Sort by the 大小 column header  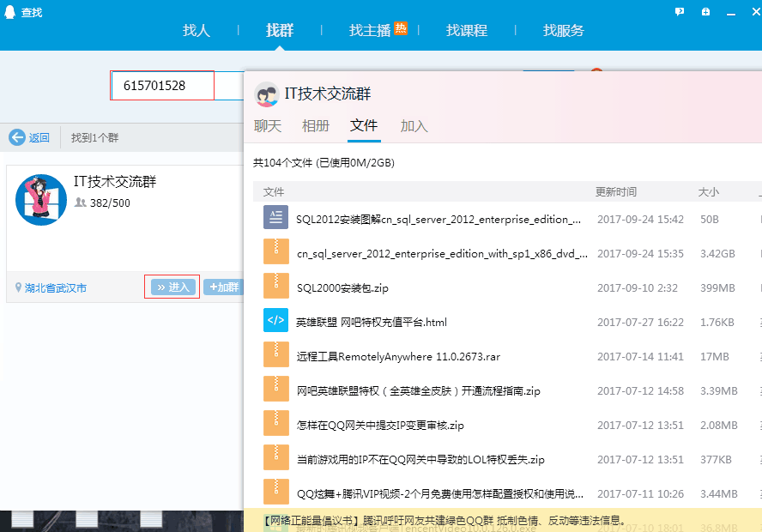709,192
